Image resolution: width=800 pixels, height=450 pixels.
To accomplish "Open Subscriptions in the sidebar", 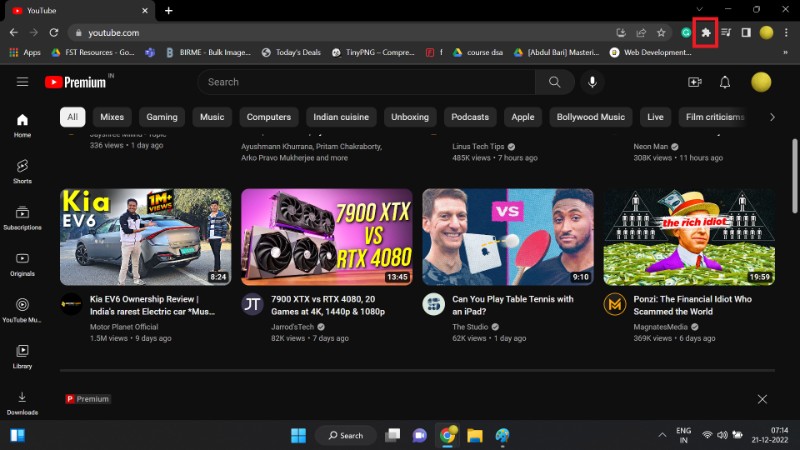I will pyautogui.click(x=22, y=217).
